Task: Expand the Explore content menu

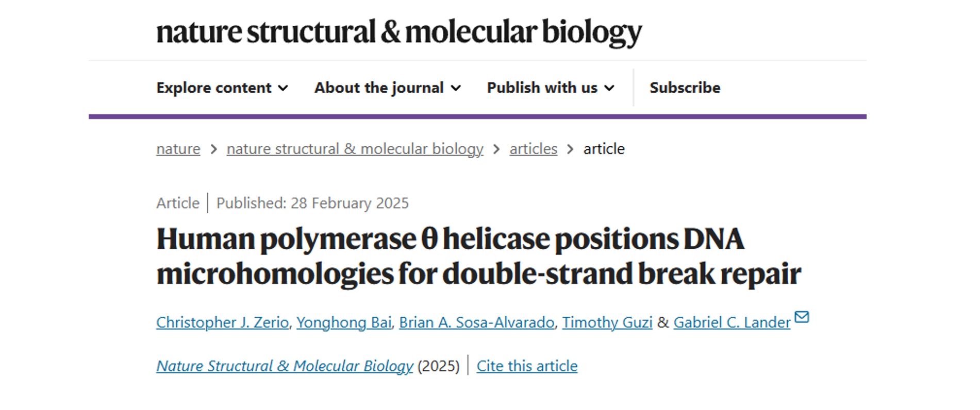Action: [x=222, y=88]
